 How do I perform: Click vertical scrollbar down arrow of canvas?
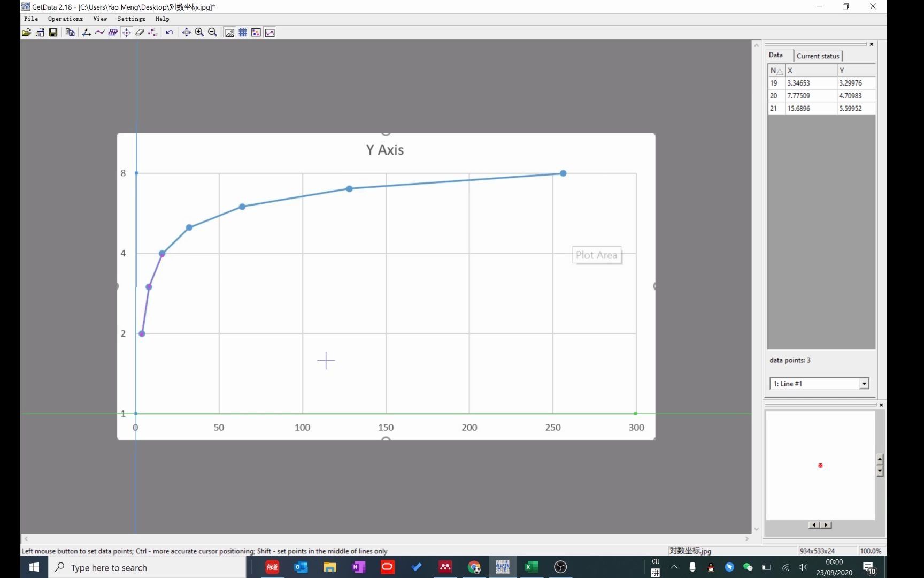(757, 529)
